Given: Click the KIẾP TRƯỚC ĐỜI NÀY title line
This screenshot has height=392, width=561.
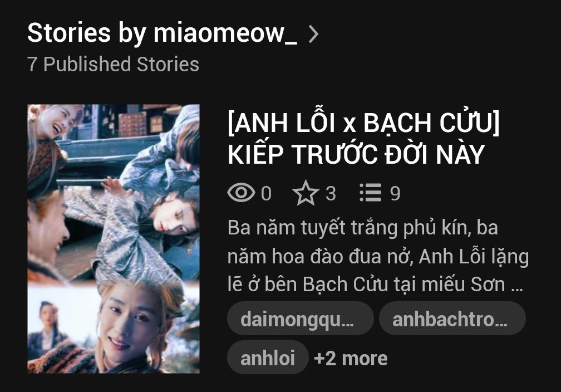Looking at the screenshot, I should pos(356,155).
